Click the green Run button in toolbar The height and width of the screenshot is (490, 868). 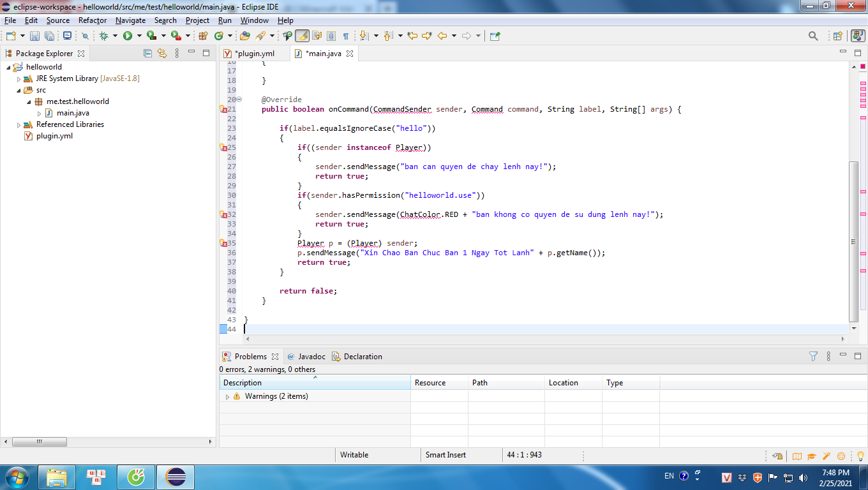(128, 36)
